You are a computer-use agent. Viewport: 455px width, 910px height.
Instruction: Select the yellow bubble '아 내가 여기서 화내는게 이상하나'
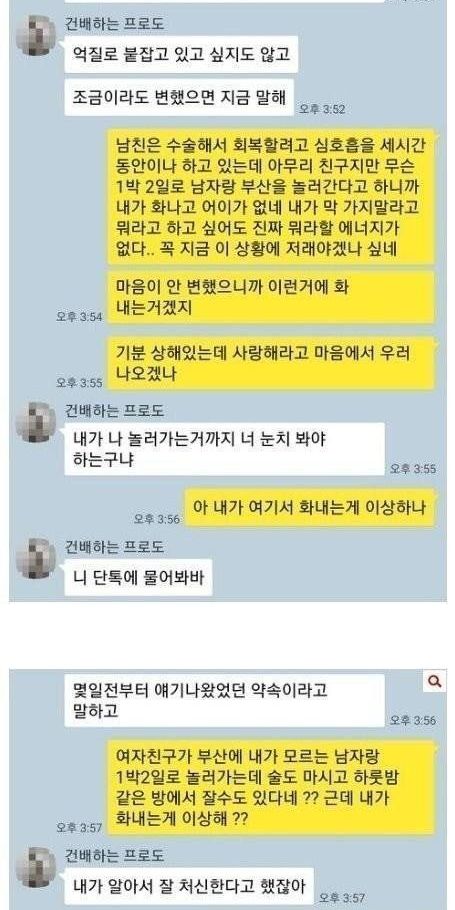click(x=309, y=508)
